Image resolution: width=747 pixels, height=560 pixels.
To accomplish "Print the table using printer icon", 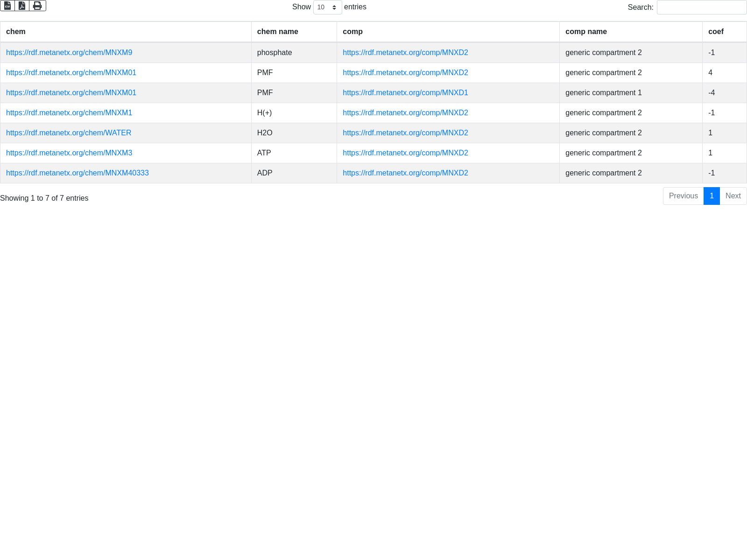I will tap(37, 6).
